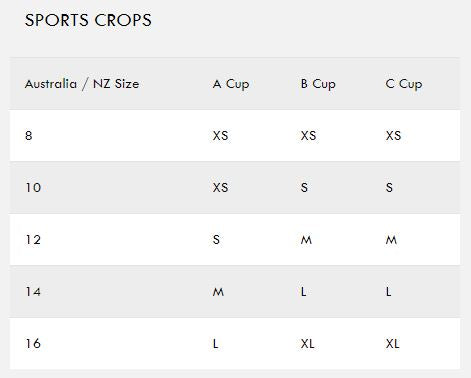Click the L value for size 14 B Cup
Screen dimensions: 471x378
[303, 292]
